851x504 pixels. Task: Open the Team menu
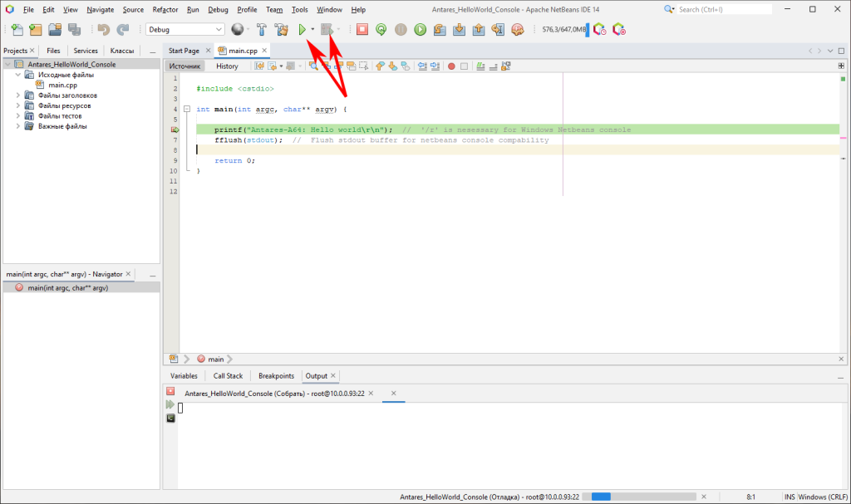(x=274, y=10)
